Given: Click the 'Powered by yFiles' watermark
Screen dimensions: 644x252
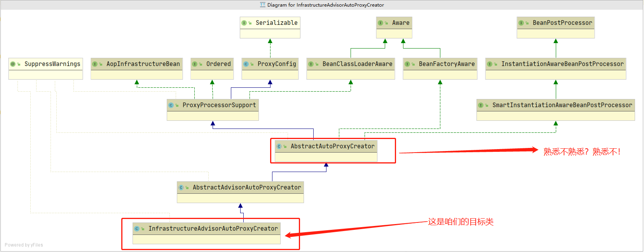Looking at the screenshot, I should pos(24,245).
